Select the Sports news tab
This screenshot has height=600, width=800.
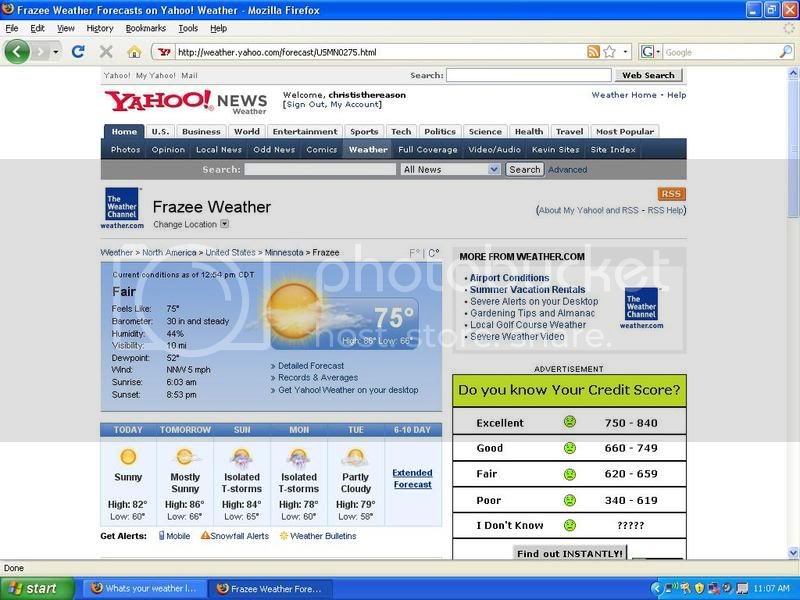point(364,132)
